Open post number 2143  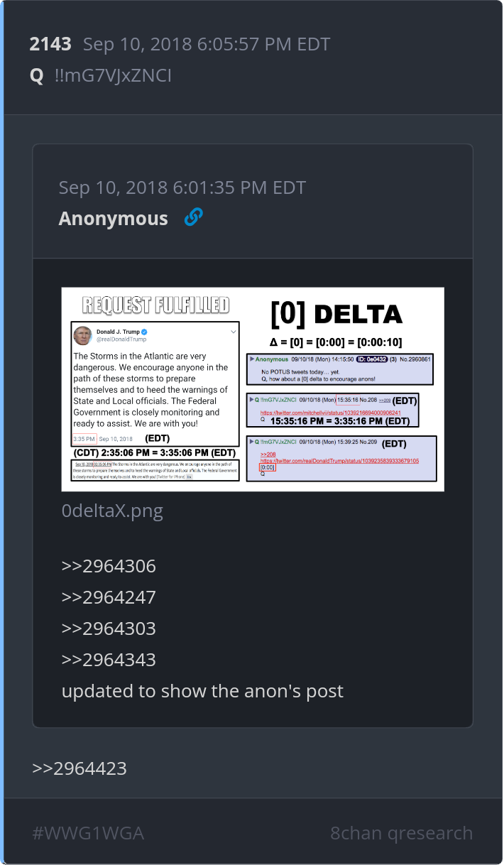coord(50,44)
